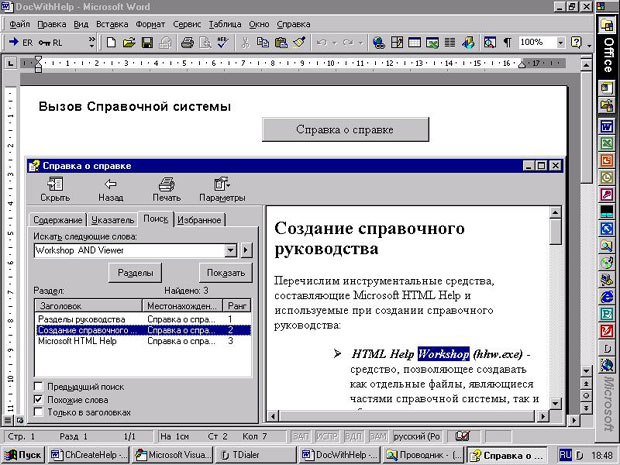Insert an Excel worksheet icon

click(x=432, y=42)
